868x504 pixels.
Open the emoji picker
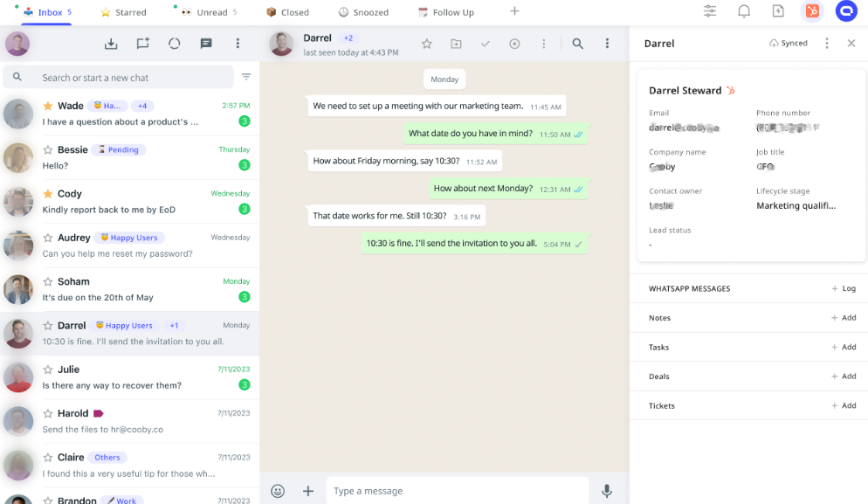(x=278, y=491)
